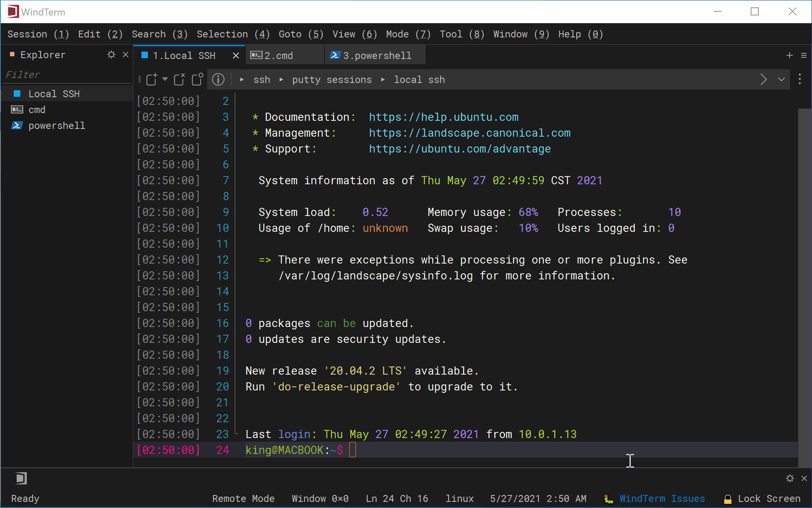Click the linux status bar entry

pyautogui.click(x=460, y=499)
